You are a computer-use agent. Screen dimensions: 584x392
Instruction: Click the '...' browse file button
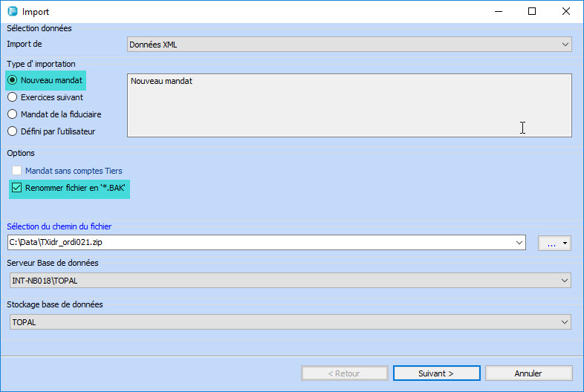click(550, 243)
